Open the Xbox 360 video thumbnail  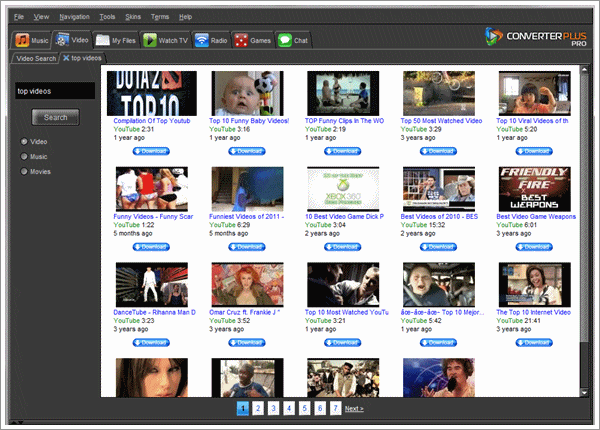343,189
